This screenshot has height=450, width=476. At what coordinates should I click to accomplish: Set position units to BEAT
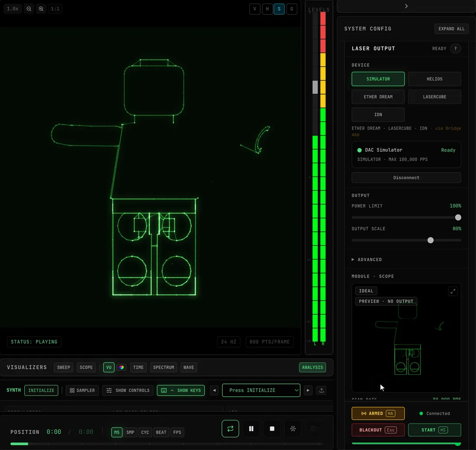pos(161,432)
